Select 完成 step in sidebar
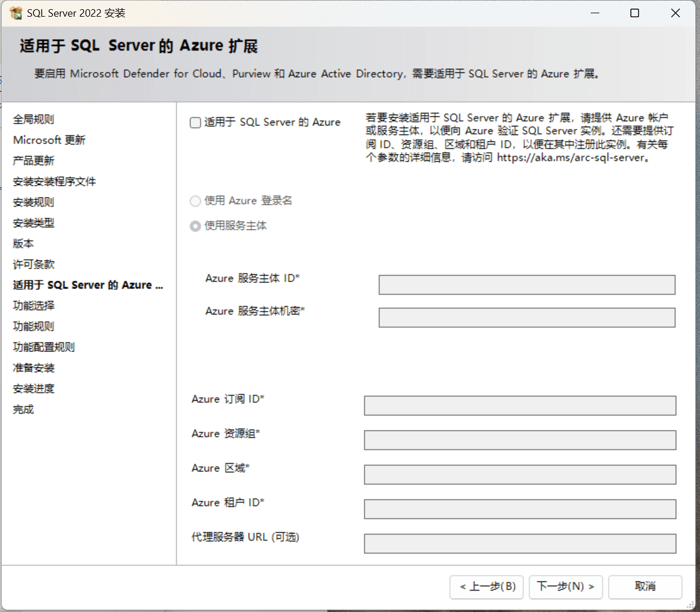The image size is (700, 612). [x=23, y=410]
